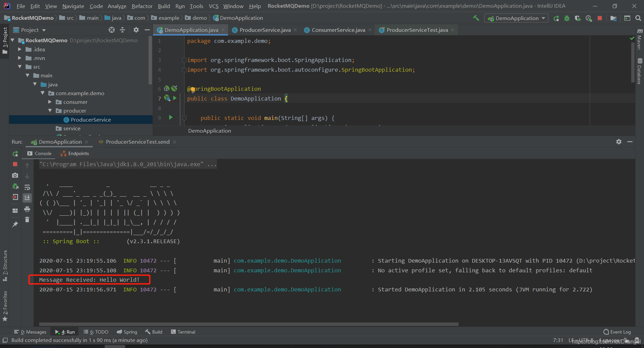Screen dimensions: 644x348
Task: Open the VCS menu
Action: [214, 6]
